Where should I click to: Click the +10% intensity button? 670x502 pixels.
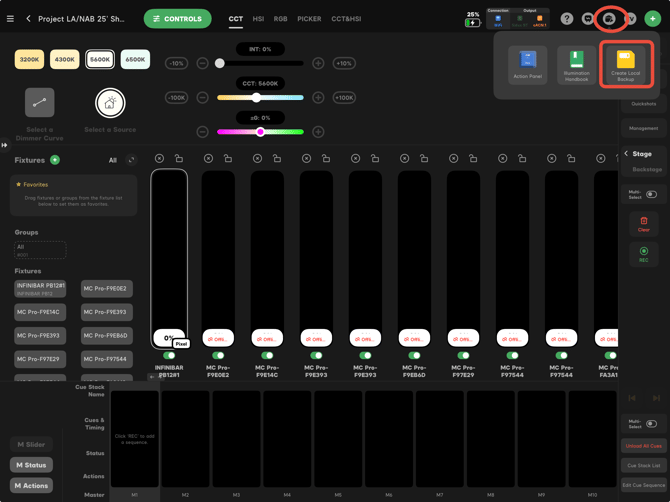point(344,63)
